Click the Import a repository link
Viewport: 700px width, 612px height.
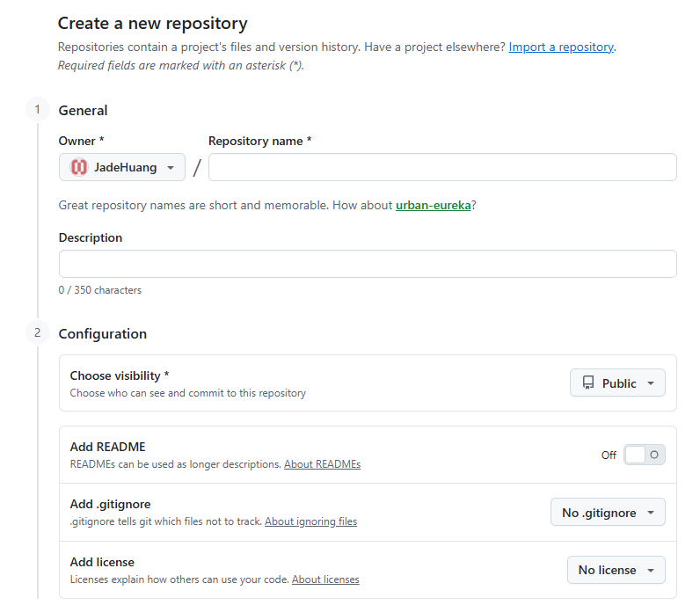(x=561, y=47)
